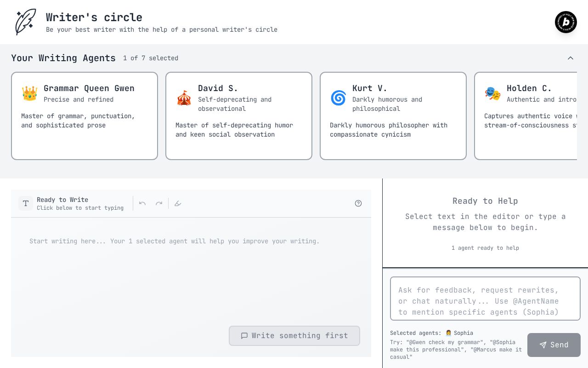This screenshot has width=588, height=368.
Task: Select the Kurt V. agent card
Action: tap(393, 116)
